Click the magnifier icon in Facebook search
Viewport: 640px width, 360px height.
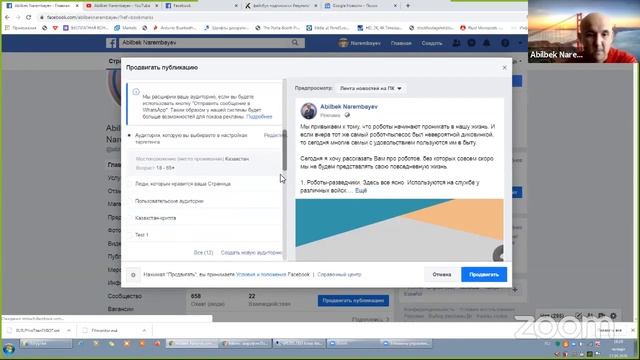tap(295, 42)
